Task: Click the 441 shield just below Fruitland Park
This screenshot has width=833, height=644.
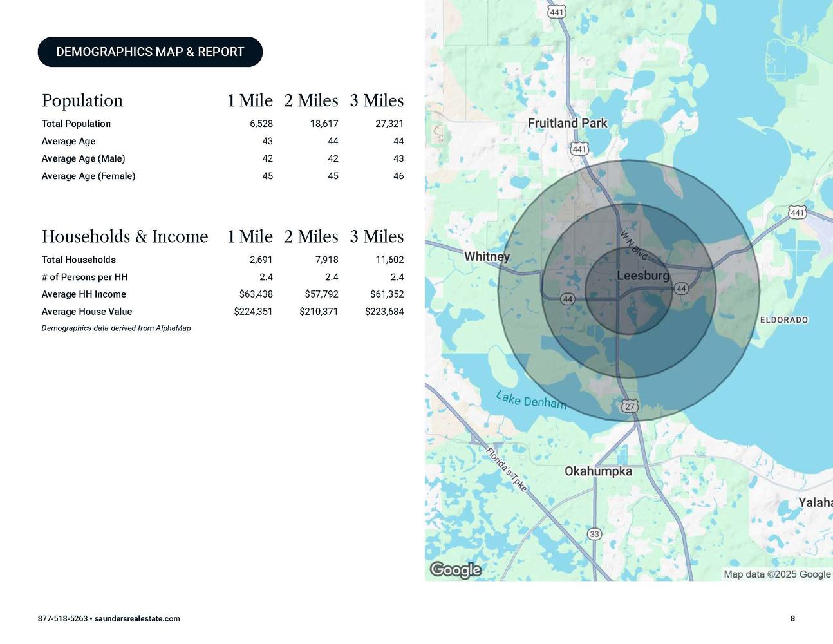Action: click(579, 149)
